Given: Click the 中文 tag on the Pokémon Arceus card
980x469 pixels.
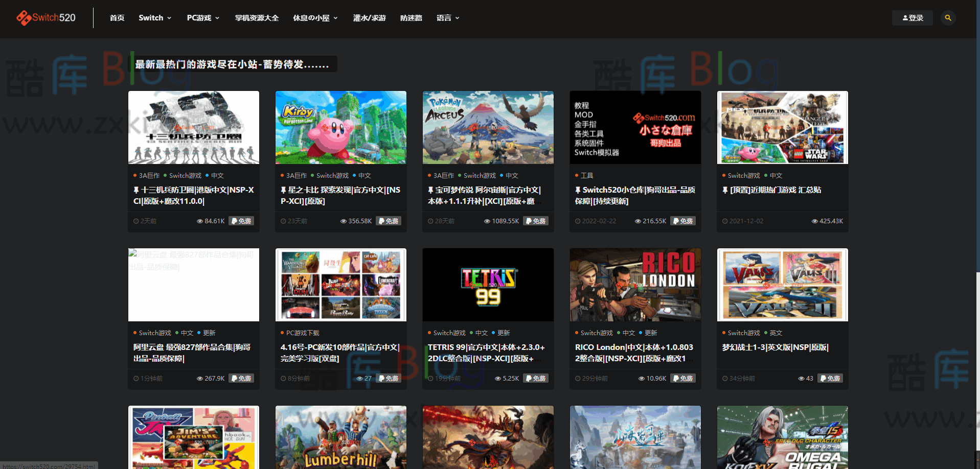Looking at the screenshot, I should (x=511, y=175).
